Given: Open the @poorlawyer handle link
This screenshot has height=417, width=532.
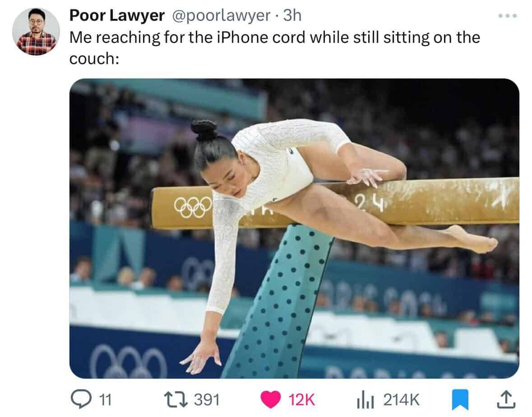Looking at the screenshot, I should coord(222,16).
